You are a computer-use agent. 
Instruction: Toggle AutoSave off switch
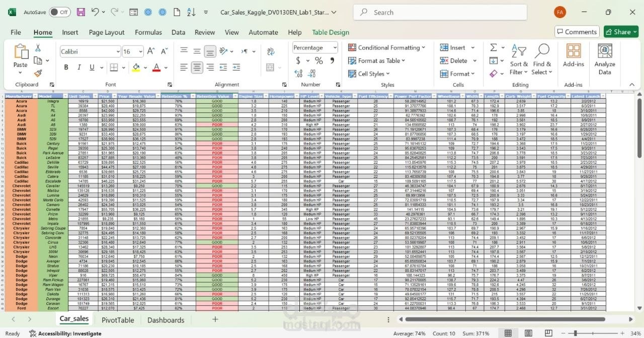[60, 12]
